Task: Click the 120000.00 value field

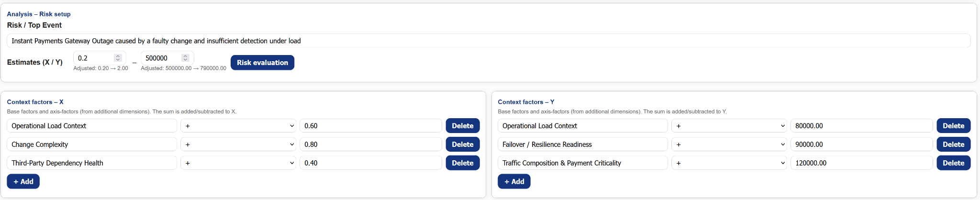Action: tap(861, 163)
